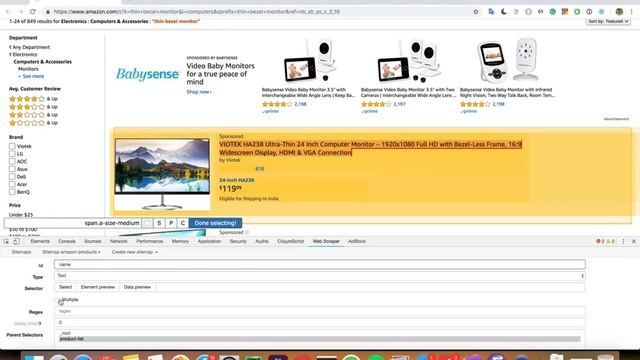This screenshot has height=360, width=640.
Task: Click the S key button in selector toolbar
Action: [x=159, y=223]
